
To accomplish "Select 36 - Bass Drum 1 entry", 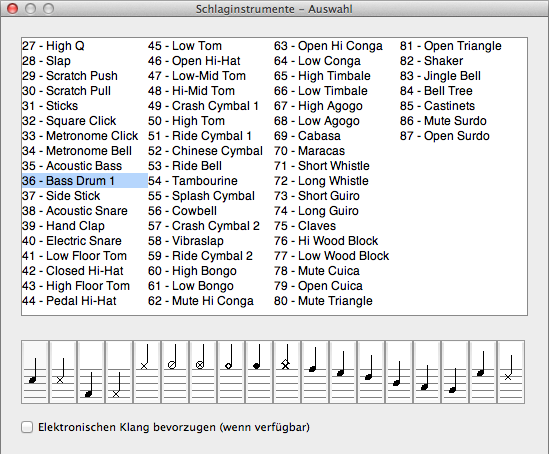I will pyautogui.click(x=84, y=181).
